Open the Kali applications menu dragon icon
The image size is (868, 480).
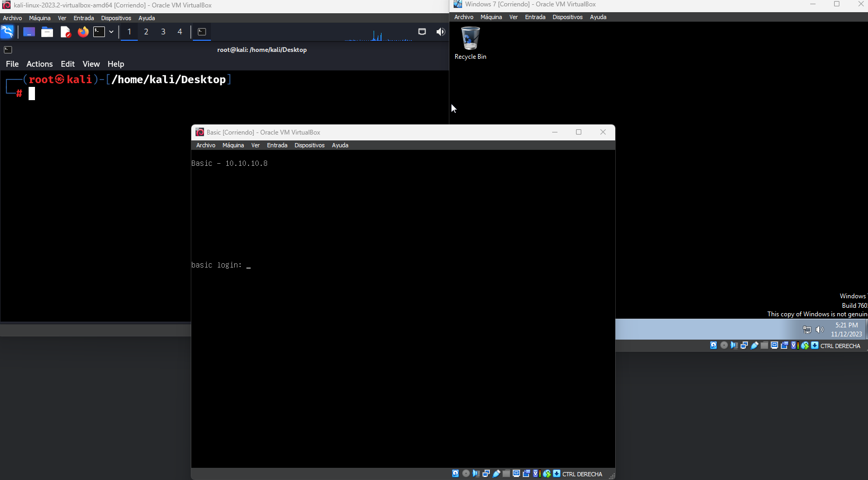coord(7,32)
